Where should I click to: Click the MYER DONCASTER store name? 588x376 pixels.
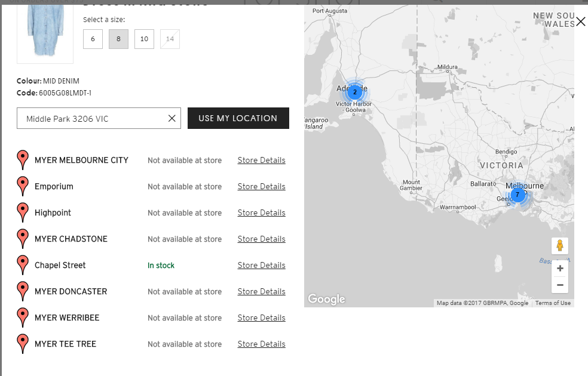pyautogui.click(x=71, y=291)
